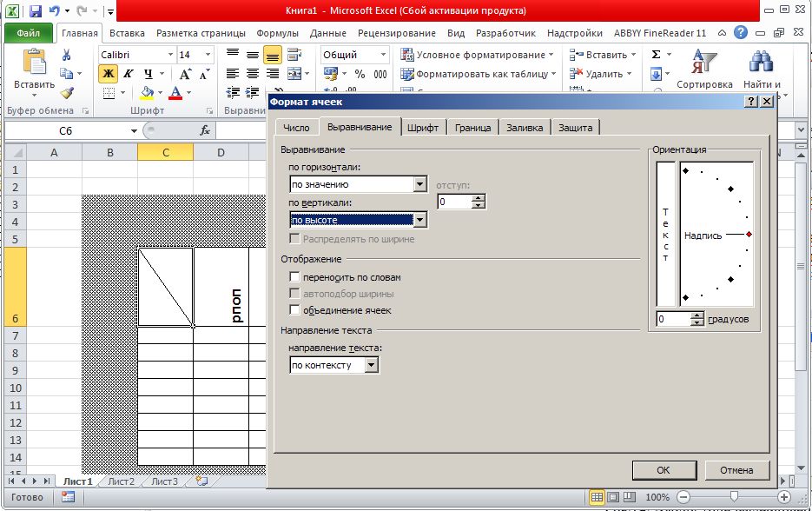Click the OK button

click(x=663, y=470)
